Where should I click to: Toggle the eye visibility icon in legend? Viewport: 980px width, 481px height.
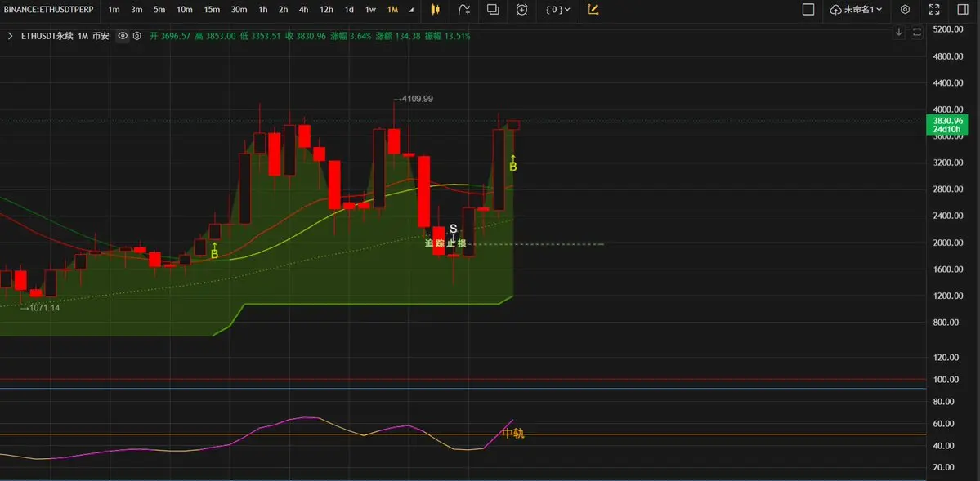(x=123, y=36)
